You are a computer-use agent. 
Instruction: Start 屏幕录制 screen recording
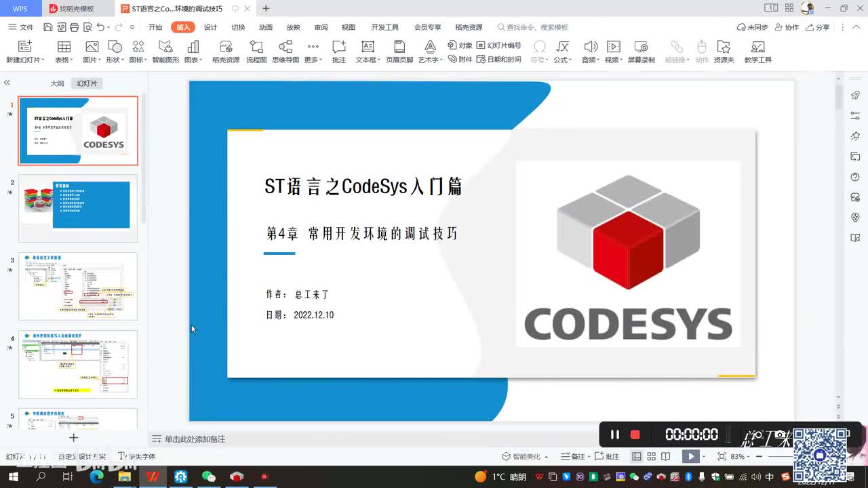pyautogui.click(x=641, y=52)
